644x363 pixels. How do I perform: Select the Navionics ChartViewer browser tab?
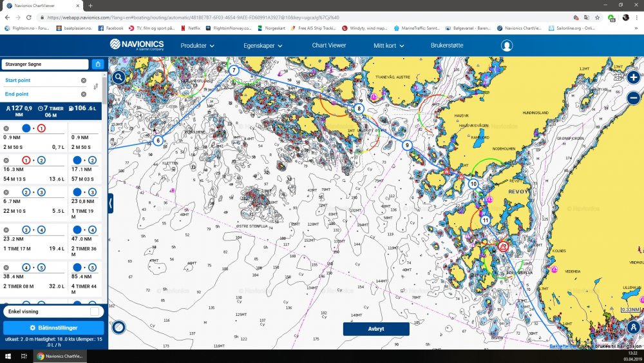click(x=43, y=6)
